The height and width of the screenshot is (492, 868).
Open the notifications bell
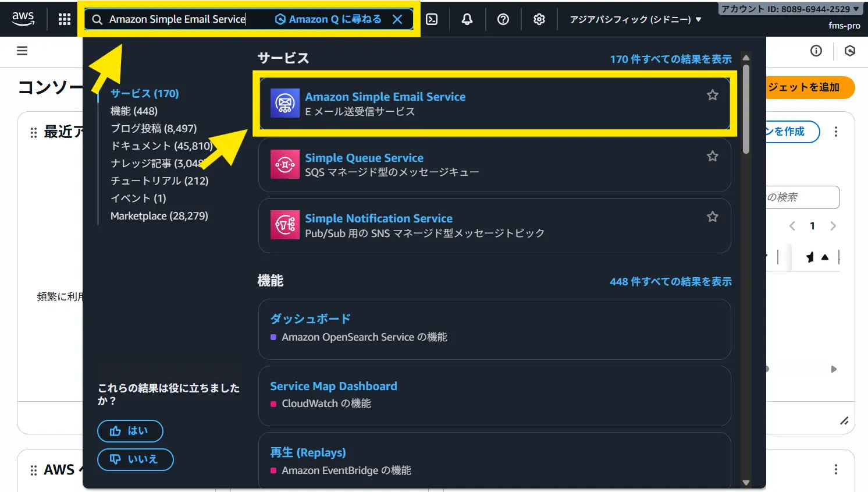click(467, 19)
